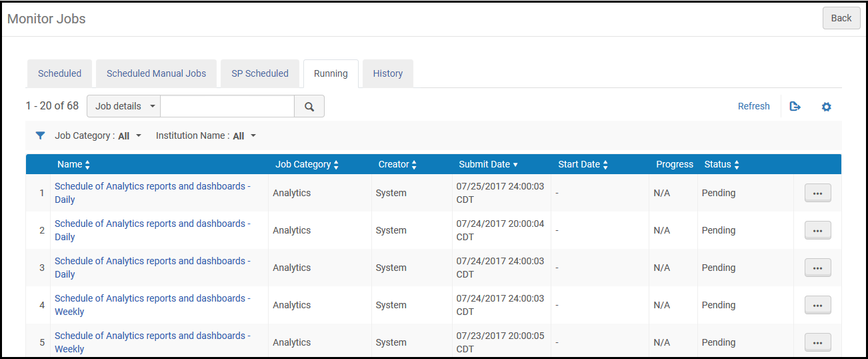
Task: Click the export list icon
Action: (795, 106)
